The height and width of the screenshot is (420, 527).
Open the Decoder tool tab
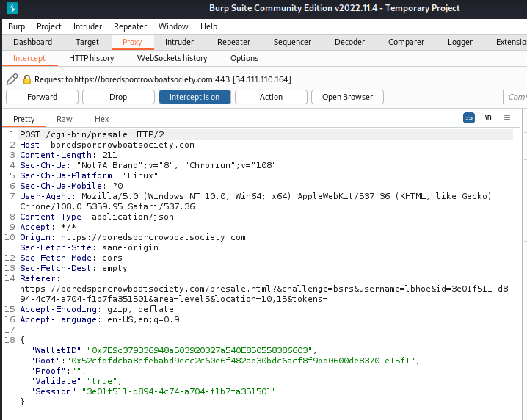[349, 42]
